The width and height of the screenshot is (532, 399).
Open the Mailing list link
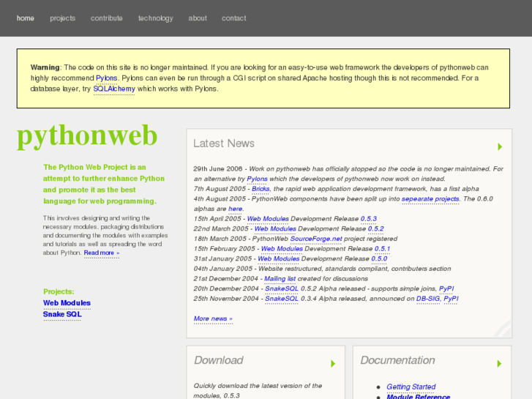(280, 279)
